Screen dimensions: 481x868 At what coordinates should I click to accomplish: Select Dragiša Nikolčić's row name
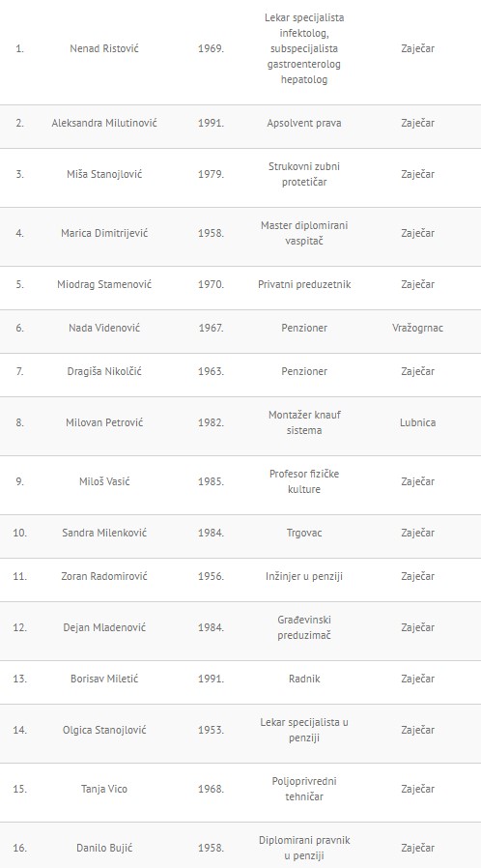coord(104,371)
